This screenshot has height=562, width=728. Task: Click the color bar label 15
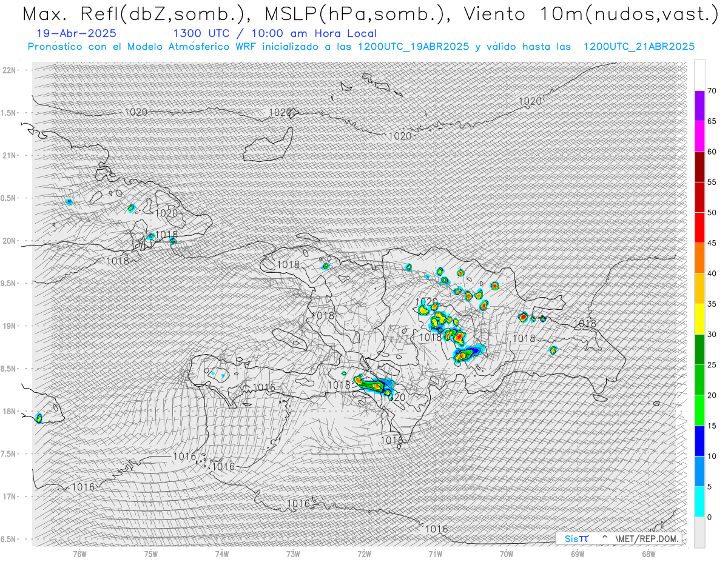click(712, 426)
